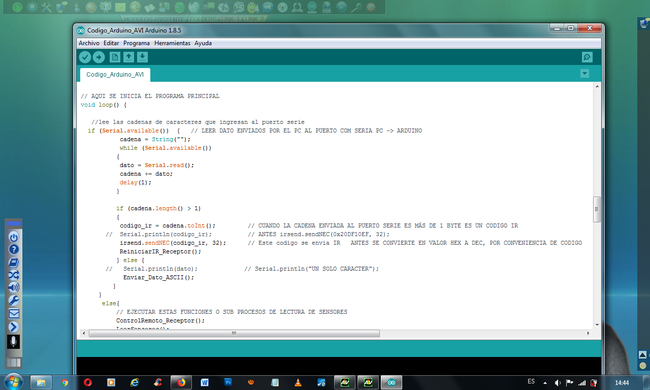Screen dimensions: 650x390
Task: Click the 'ControlRemoto_Receptor();' code line
Action: click(x=160, y=320)
